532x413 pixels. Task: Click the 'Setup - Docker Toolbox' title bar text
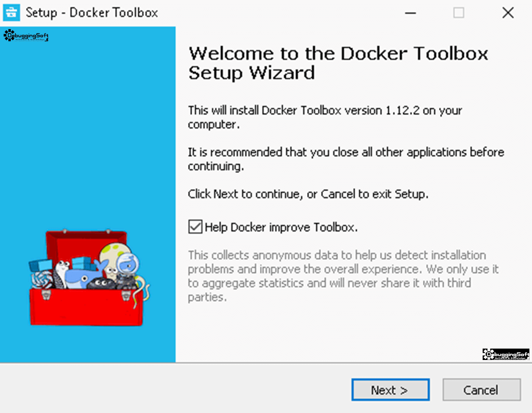tap(92, 13)
